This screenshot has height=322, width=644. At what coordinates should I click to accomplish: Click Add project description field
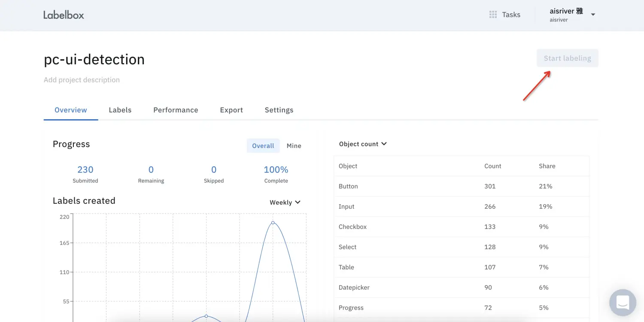pos(82,80)
